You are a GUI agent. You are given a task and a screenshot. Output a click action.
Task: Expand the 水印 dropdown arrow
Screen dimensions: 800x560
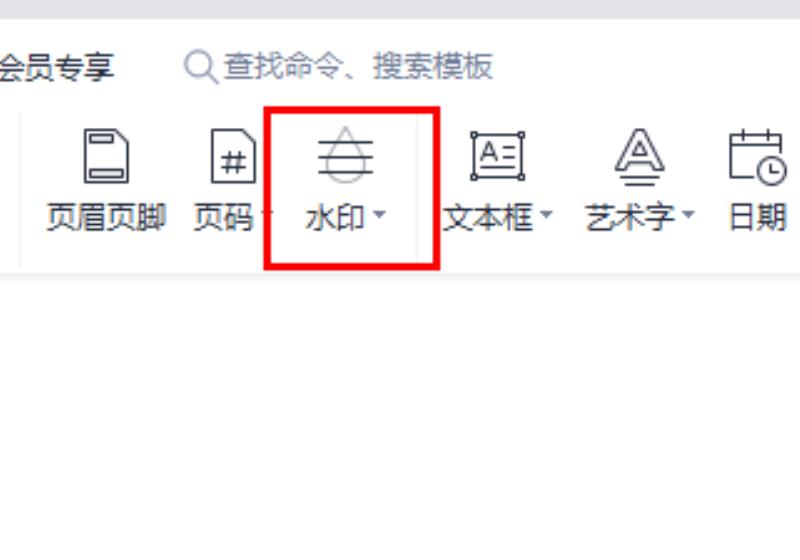point(379,215)
